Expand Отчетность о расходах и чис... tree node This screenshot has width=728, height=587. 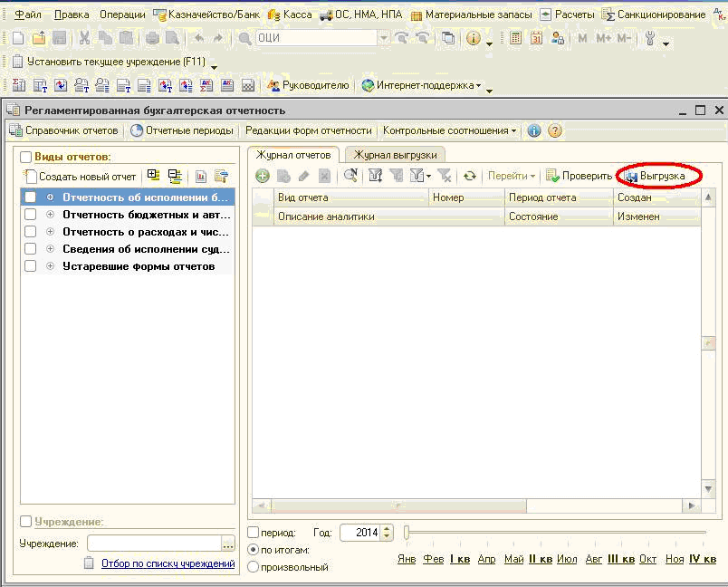(x=50, y=232)
